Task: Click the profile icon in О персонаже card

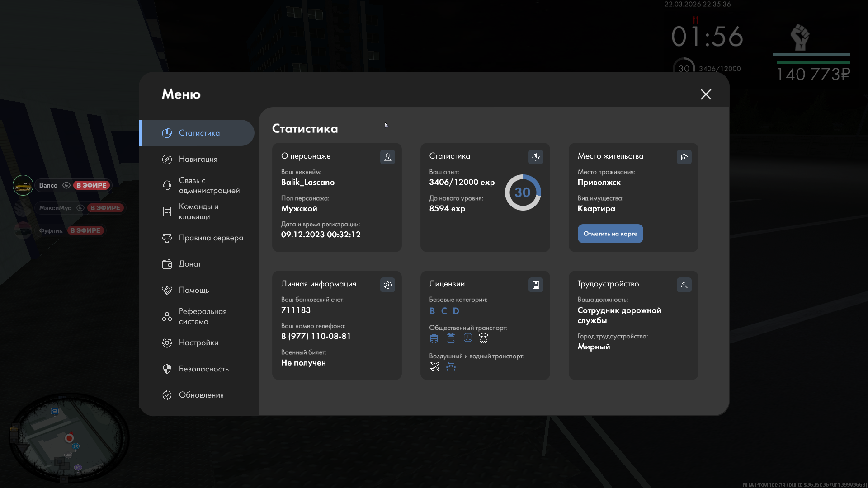Action: [x=387, y=157]
